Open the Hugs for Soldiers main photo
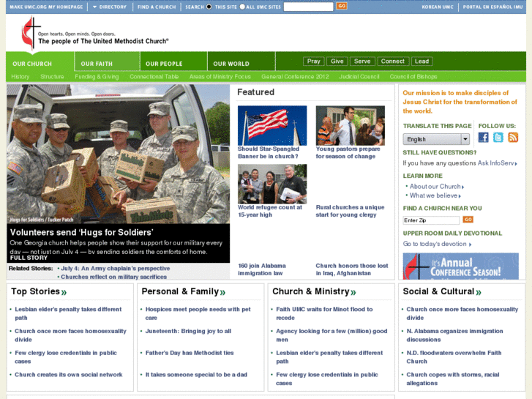 [118, 154]
